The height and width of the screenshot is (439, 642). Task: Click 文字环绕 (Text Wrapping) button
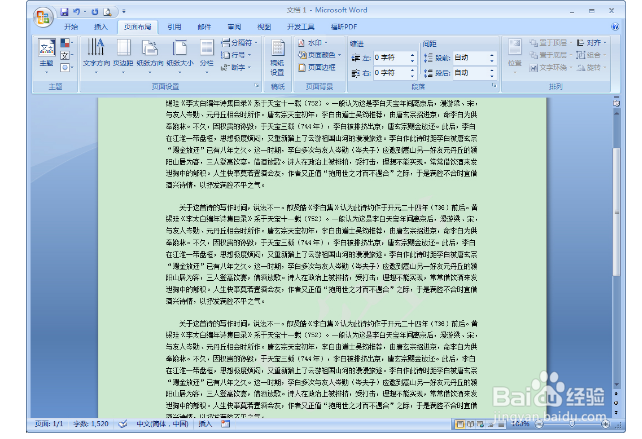549,67
